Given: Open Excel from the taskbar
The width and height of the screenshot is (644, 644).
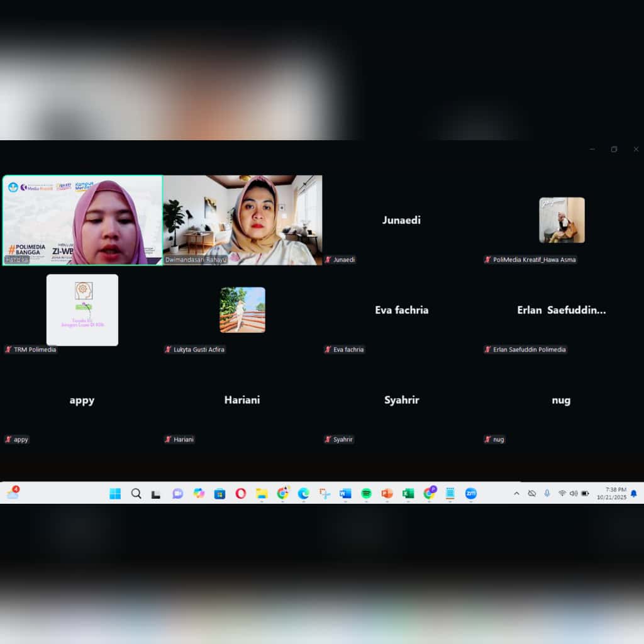Looking at the screenshot, I should (408, 494).
